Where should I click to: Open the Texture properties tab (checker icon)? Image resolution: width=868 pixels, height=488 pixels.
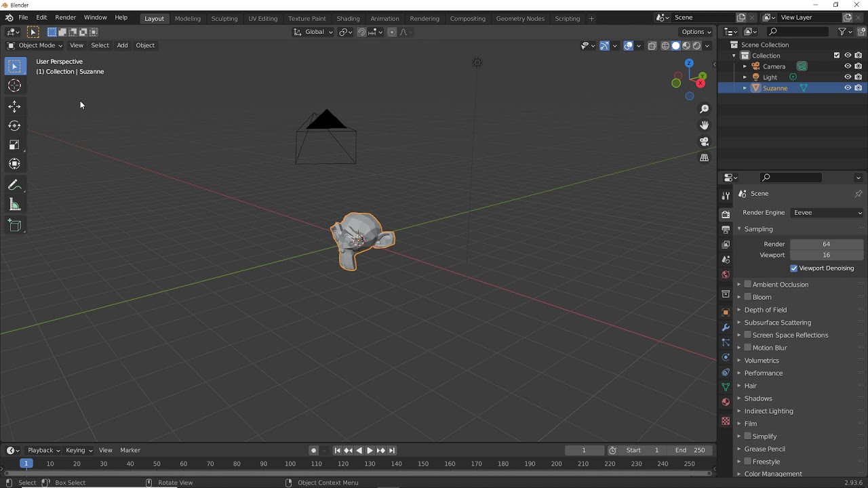point(726,421)
